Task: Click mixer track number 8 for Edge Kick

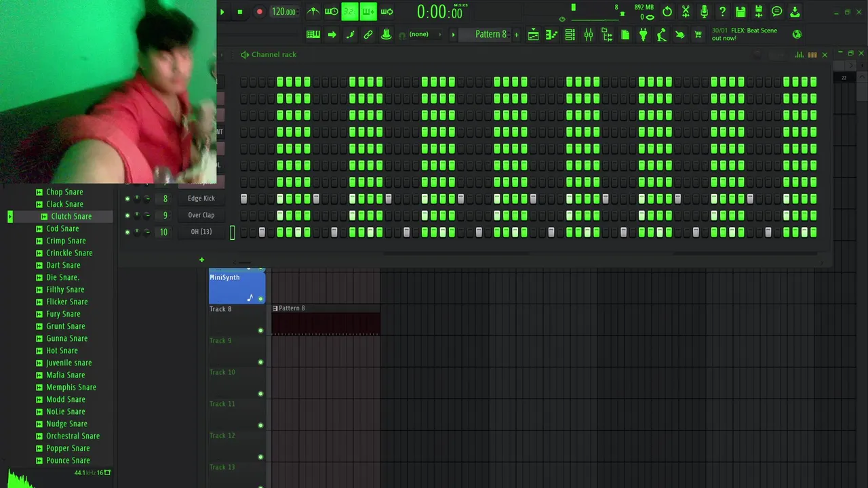Action: [165, 199]
